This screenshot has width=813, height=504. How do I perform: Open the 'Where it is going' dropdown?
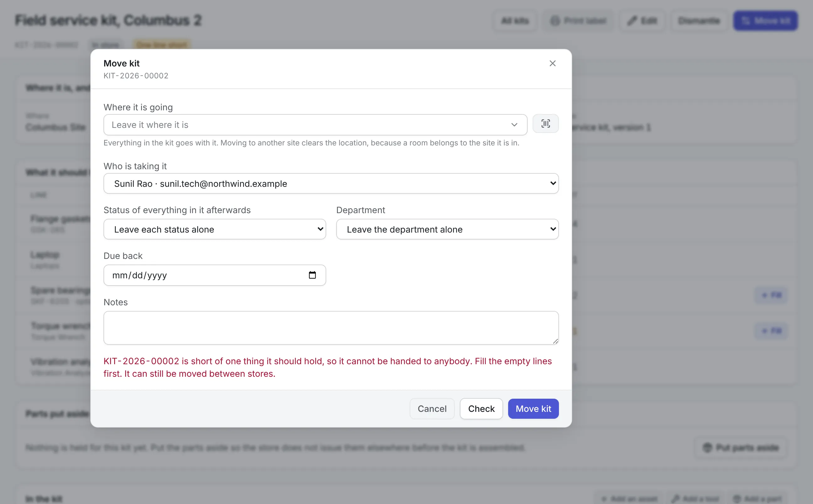click(x=315, y=125)
